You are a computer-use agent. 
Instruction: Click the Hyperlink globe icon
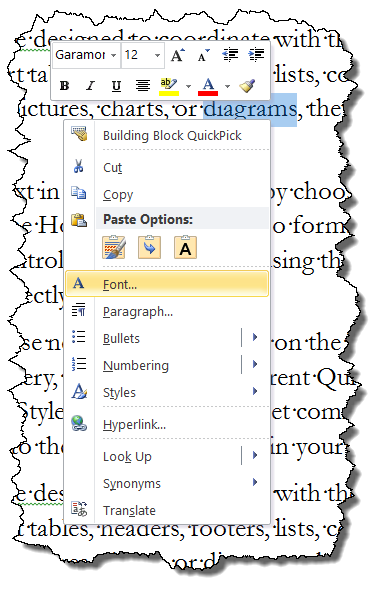[x=79, y=423]
